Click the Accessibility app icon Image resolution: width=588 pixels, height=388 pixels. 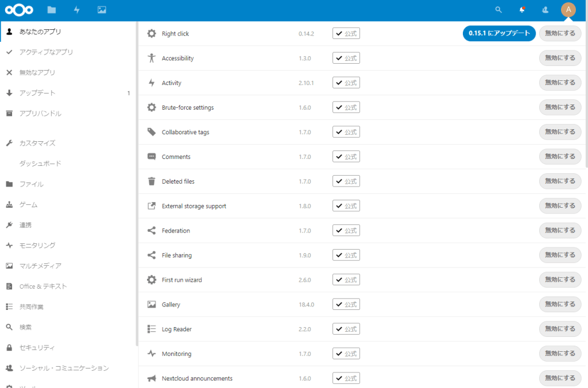pos(152,58)
